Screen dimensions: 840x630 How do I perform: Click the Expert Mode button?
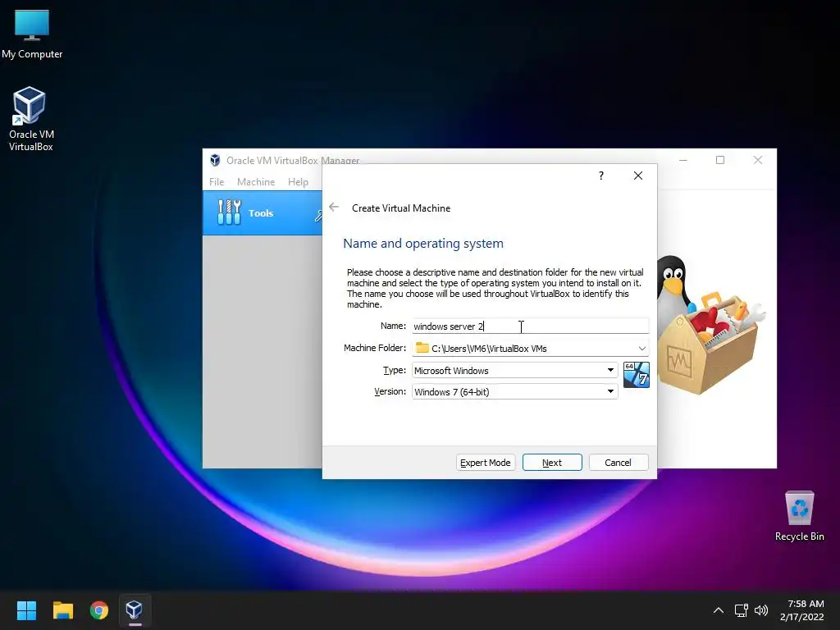click(x=486, y=463)
